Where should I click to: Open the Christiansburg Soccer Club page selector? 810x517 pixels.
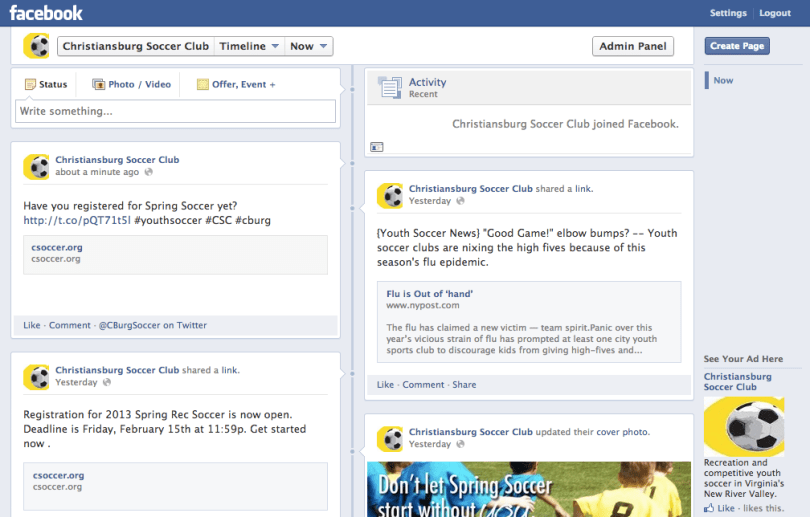[135, 46]
